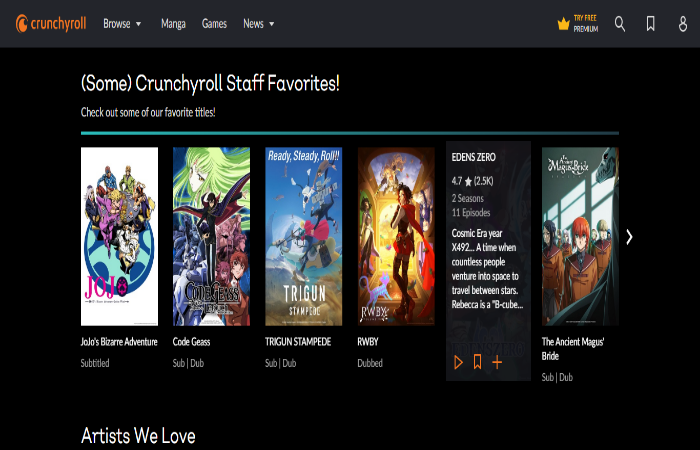Show next titles with the right carousel arrow
Screen dimensions: 700x450
[x=629, y=237]
